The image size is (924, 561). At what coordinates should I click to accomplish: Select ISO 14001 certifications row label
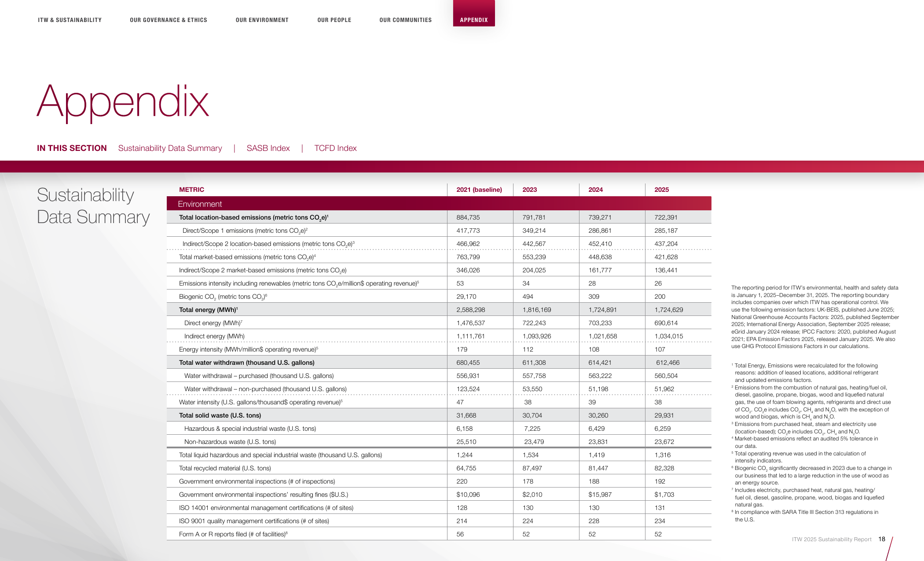pos(266,508)
